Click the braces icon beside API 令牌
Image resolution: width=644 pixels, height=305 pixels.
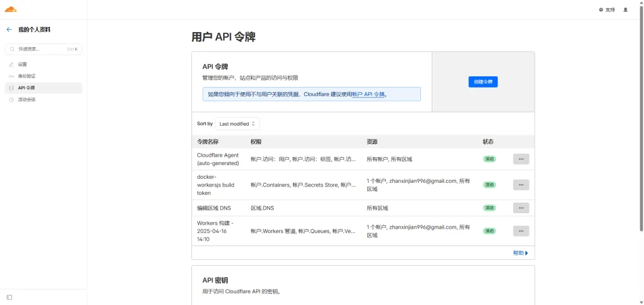pyautogui.click(x=11, y=88)
